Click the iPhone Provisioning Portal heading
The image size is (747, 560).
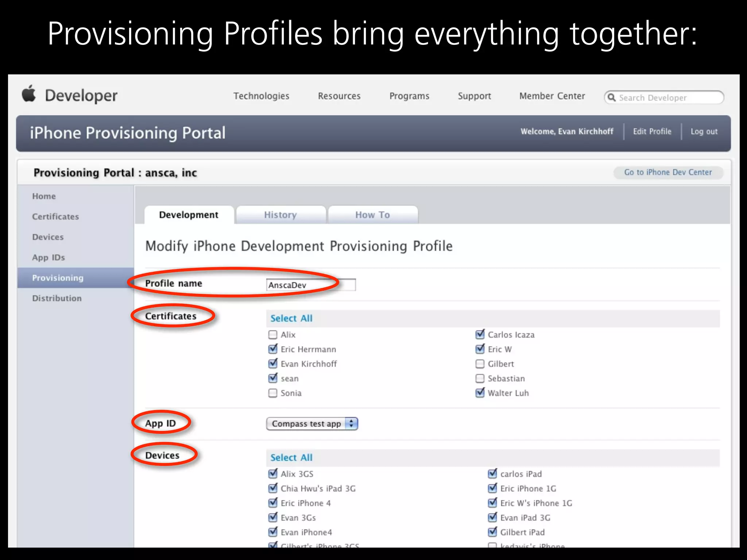[x=128, y=133]
